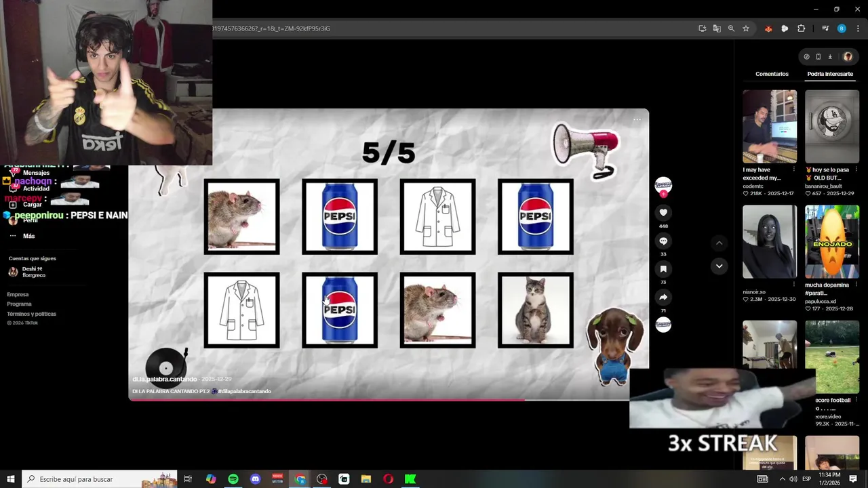This screenshot has width=868, height=488.
Task: Click the taskbar search box
Action: [100, 479]
